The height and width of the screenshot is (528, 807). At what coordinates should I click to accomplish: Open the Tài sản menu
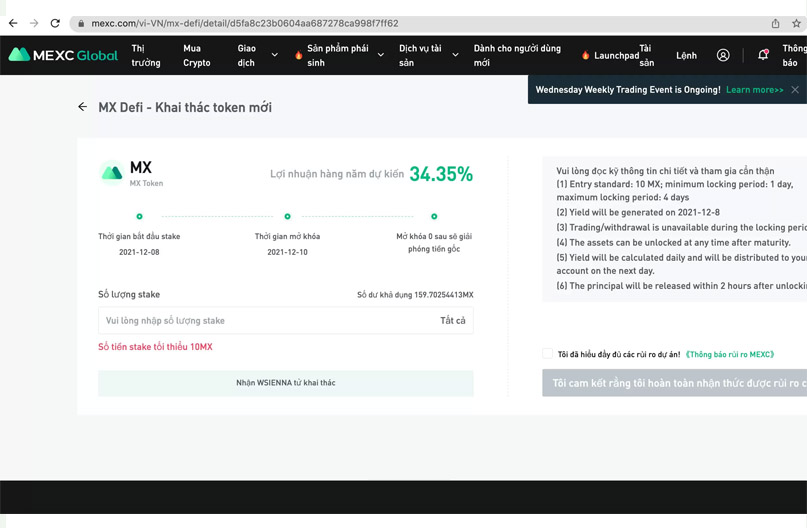[646, 55]
